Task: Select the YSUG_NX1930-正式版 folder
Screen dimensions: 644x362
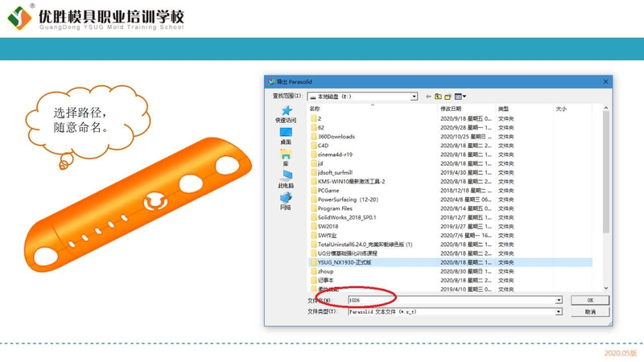Action: tap(345, 262)
